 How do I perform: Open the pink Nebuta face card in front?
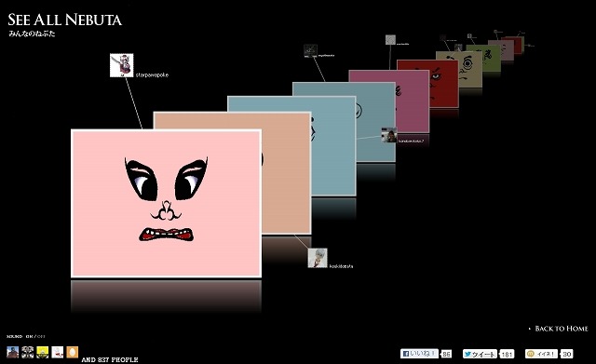coord(166,203)
